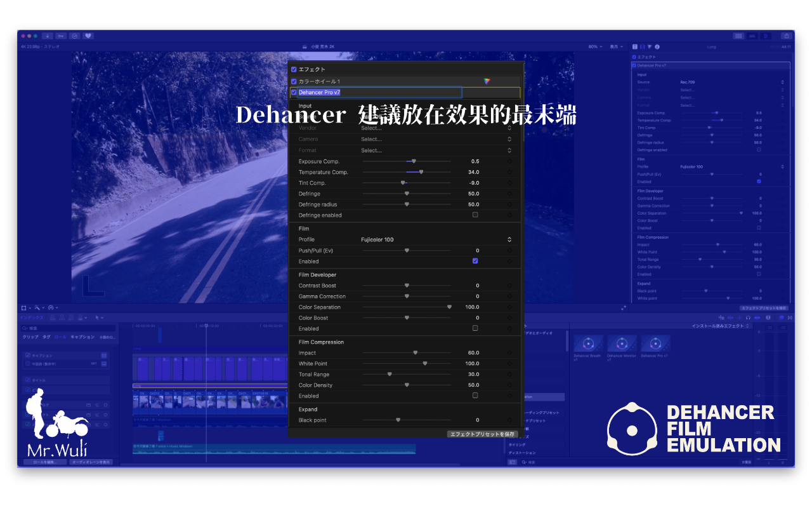812x508 pixels.
Task: Click the import media arrow icon in toolbar
Action: tap(48, 36)
